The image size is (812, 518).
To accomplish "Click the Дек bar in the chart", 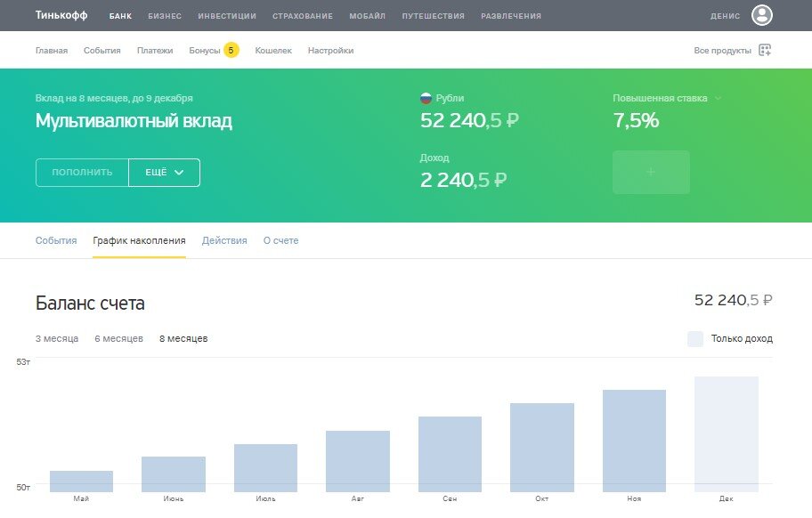I will click(727, 434).
